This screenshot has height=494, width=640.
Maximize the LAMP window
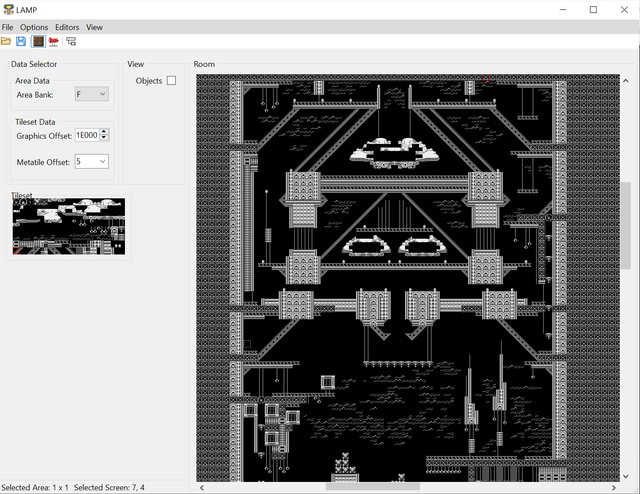tap(593, 9)
